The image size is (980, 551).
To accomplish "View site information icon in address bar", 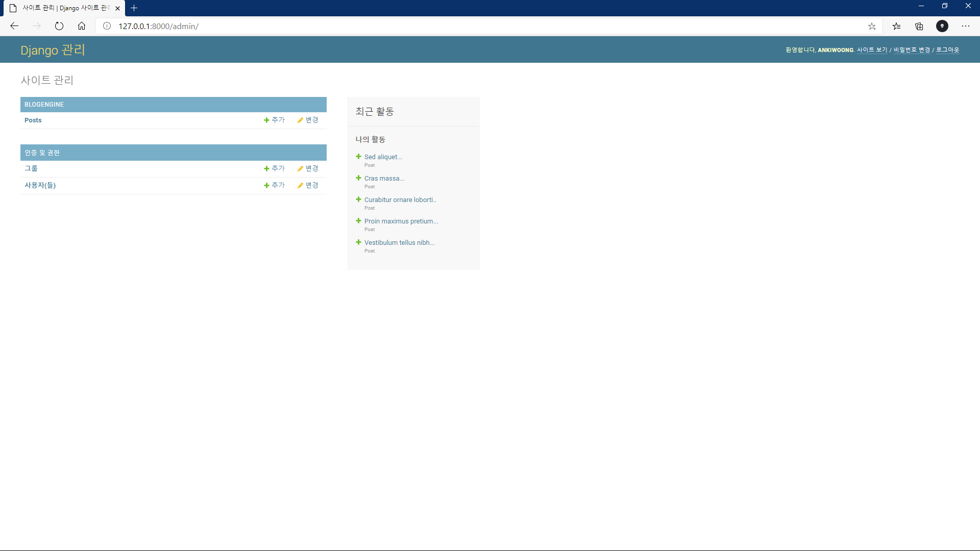I will [107, 26].
